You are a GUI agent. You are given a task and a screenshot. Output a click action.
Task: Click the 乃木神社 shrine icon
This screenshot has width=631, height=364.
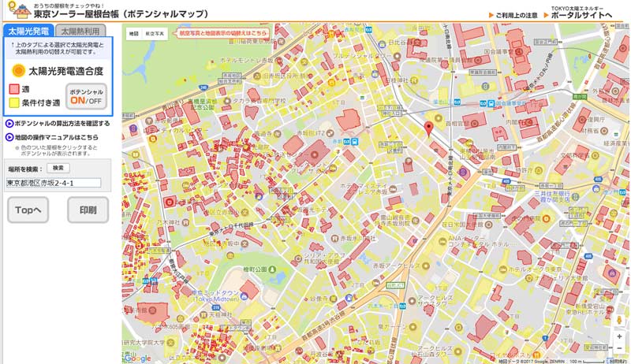[185, 221]
